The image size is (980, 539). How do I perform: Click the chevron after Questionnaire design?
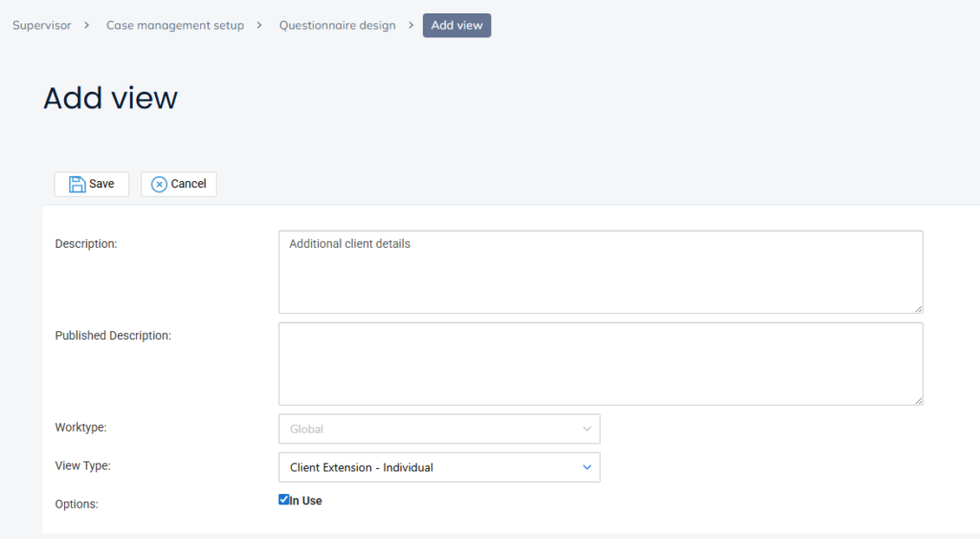[x=411, y=25]
